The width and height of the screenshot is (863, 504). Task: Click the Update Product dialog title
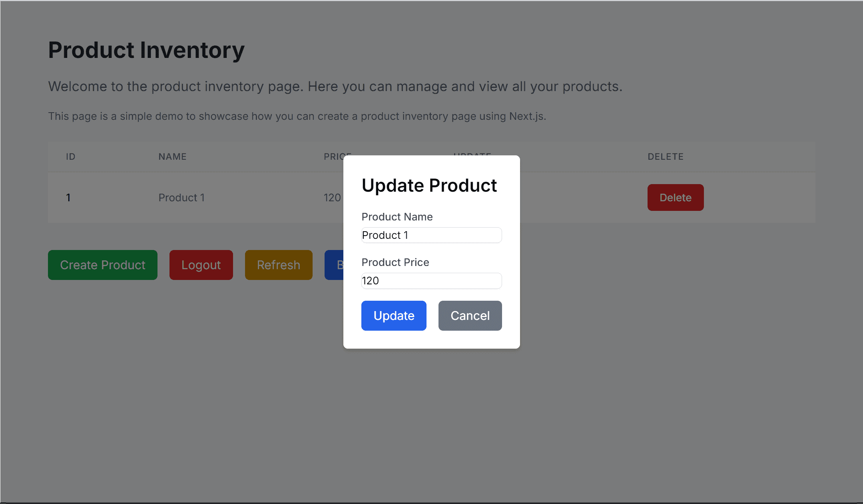coord(429,185)
